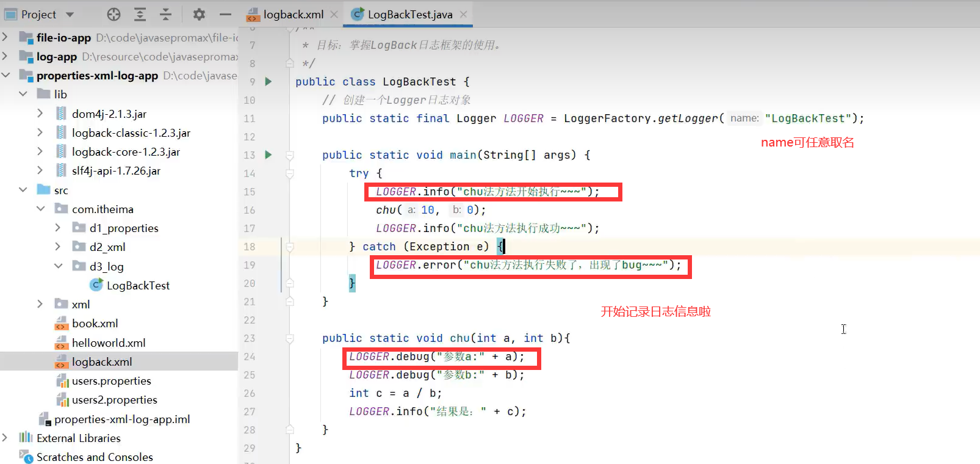Close the LogBackTest.java tab

point(464,14)
